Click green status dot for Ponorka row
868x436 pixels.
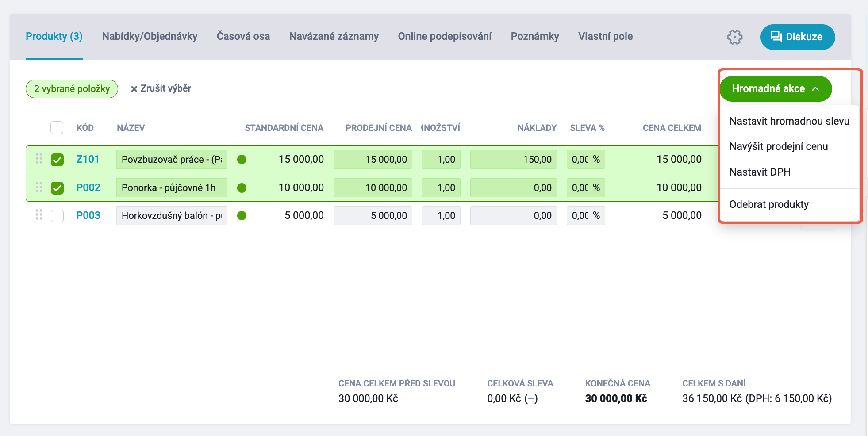click(242, 188)
